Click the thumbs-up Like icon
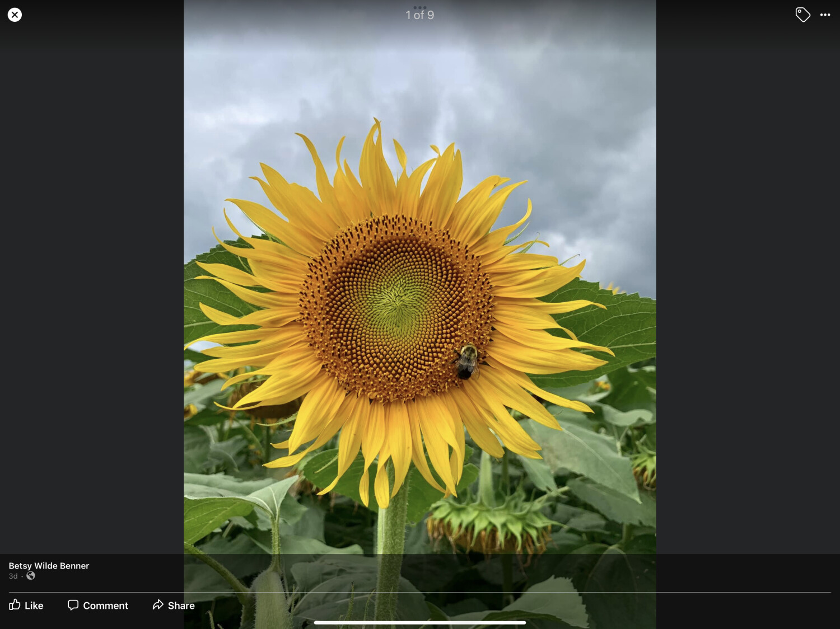The width and height of the screenshot is (840, 629). [15, 605]
